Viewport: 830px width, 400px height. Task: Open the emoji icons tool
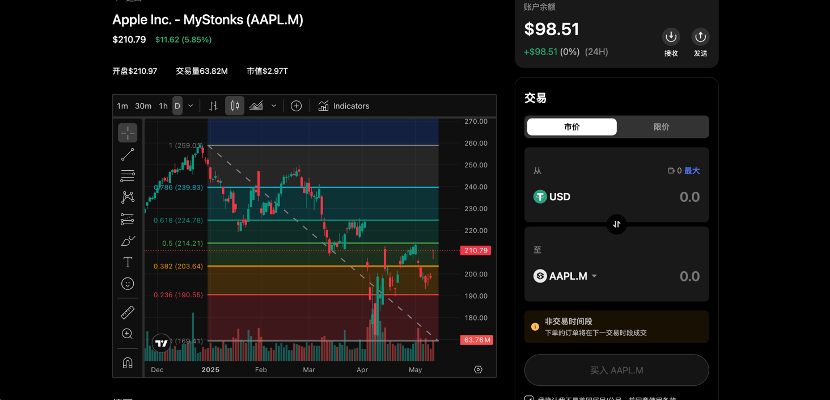pyautogui.click(x=128, y=284)
